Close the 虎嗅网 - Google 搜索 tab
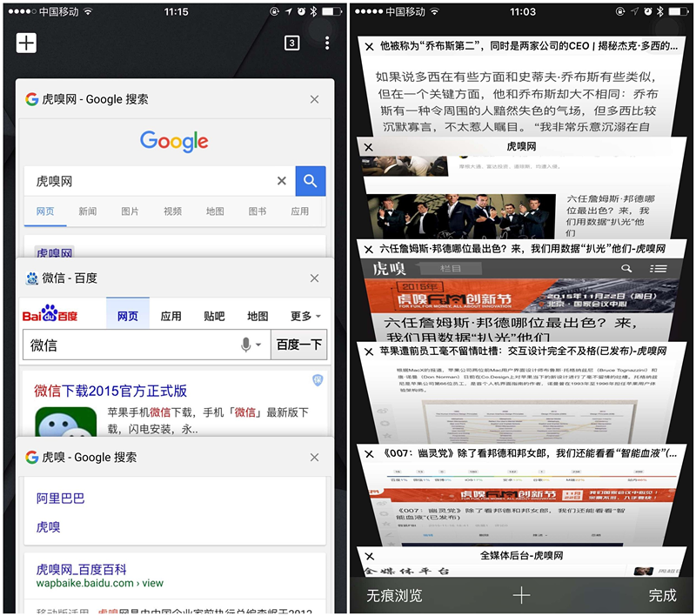This screenshot has height=616, width=696. coord(314,99)
